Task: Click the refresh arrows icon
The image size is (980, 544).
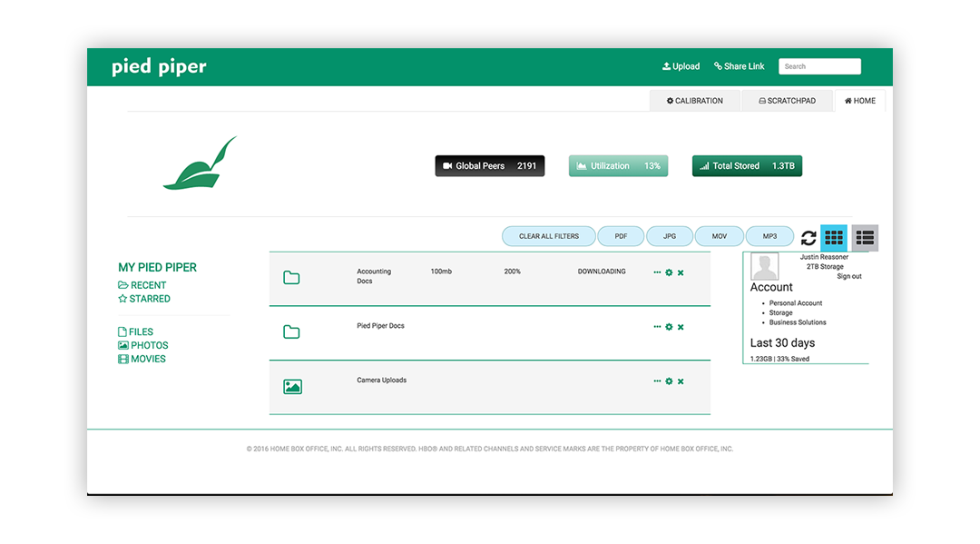Action: (808, 238)
